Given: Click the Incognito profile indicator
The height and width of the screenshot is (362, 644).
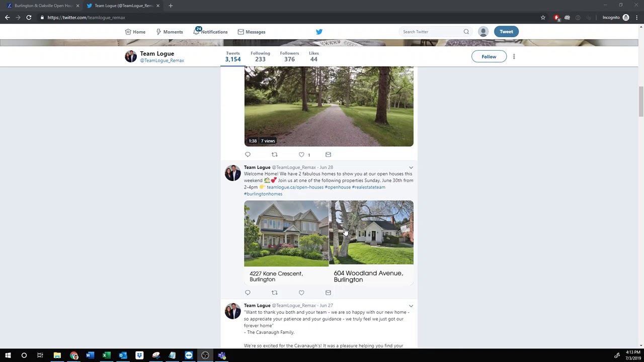Looking at the screenshot, I should pyautogui.click(x=616, y=18).
